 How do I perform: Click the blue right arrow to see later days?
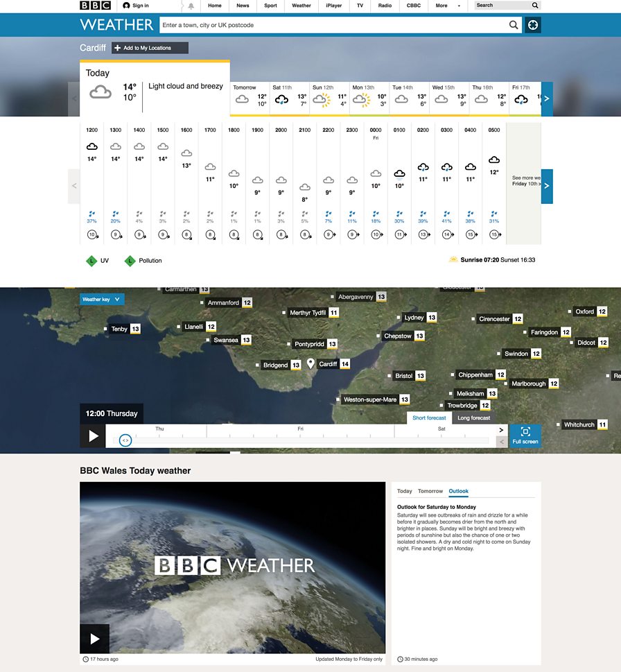click(x=546, y=98)
